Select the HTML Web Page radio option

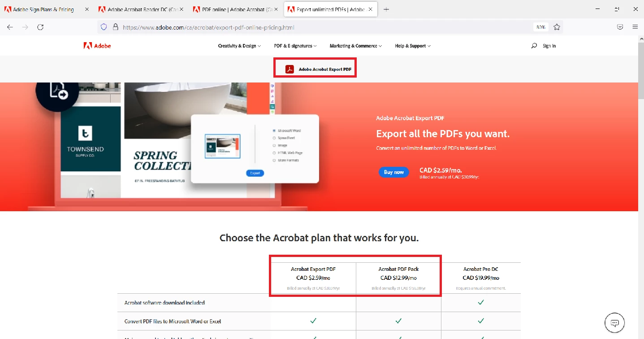click(274, 153)
